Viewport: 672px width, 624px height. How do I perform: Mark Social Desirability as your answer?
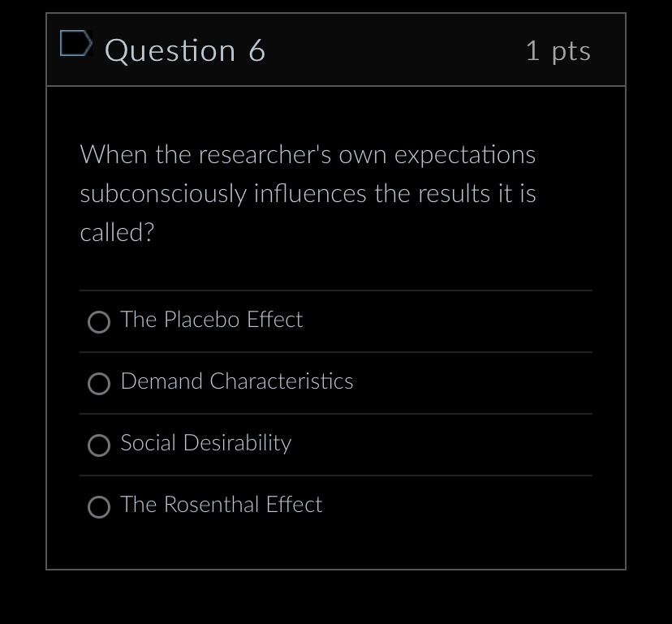coord(98,445)
